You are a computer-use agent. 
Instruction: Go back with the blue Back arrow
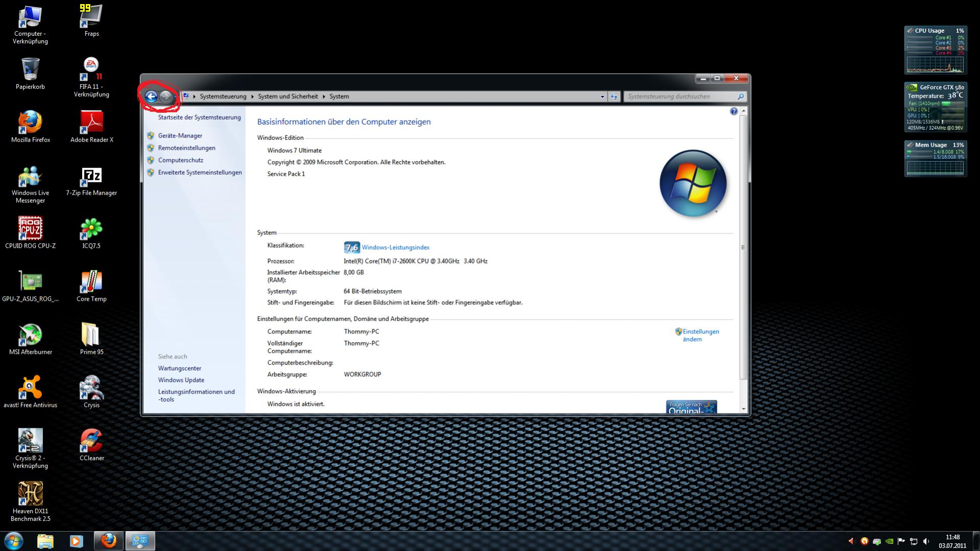(151, 97)
